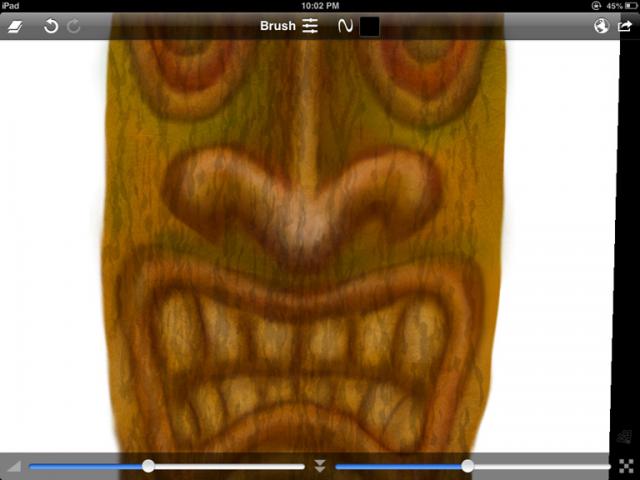Tap the iPad label in the status bar
This screenshot has width=640, height=480.
12,6
